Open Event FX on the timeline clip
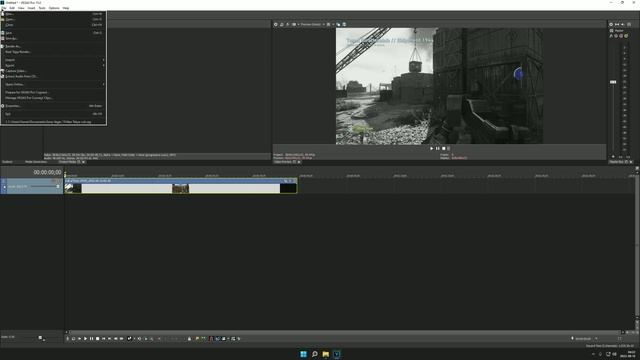640x360 pixels. click(x=290, y=181)
